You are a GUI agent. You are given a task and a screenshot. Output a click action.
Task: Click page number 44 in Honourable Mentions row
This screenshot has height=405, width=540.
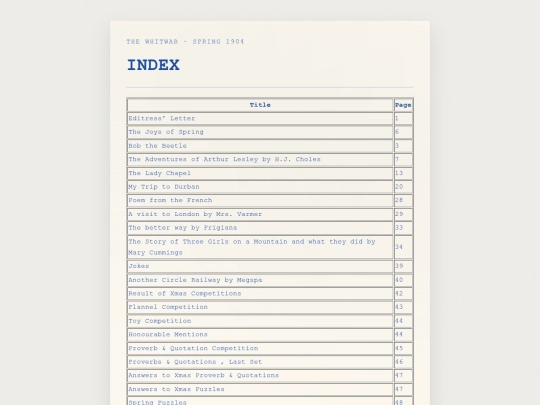(403, 335)
